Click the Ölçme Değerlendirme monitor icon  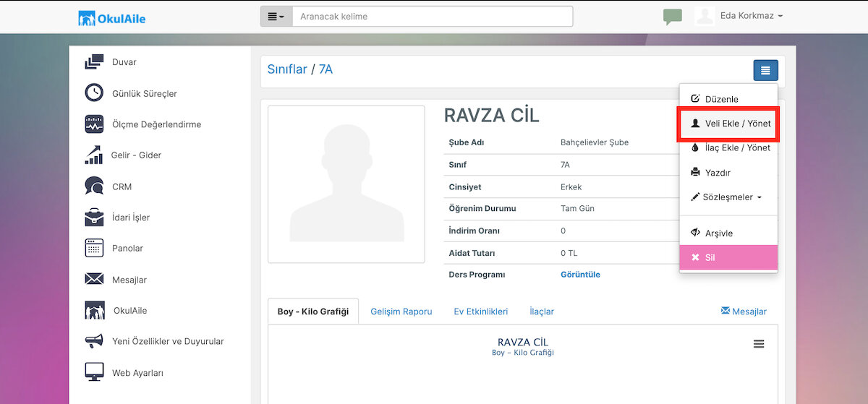pos(94,124)
